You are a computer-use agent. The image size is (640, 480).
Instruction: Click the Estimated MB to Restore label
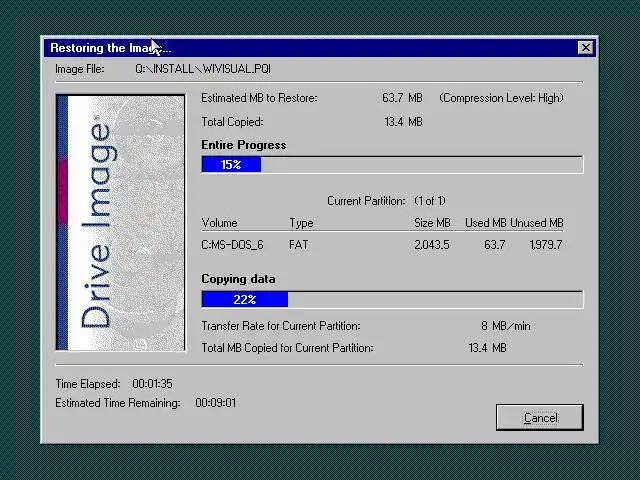coord(259,98)
